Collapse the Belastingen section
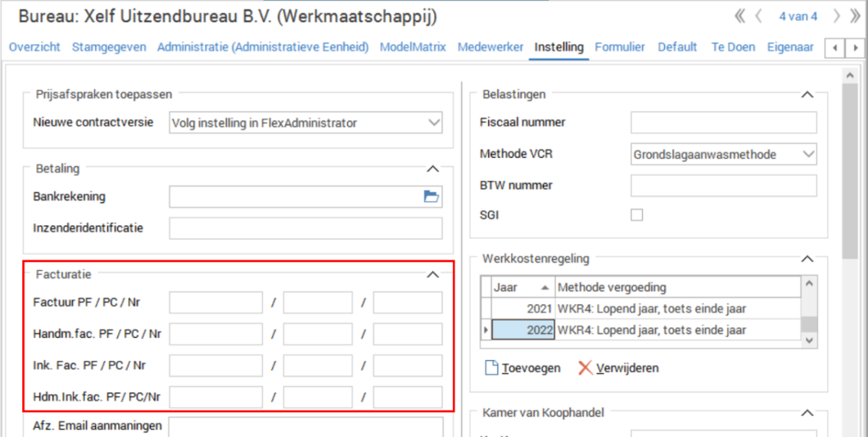This screenshot has width=868, height=437. 807,95
